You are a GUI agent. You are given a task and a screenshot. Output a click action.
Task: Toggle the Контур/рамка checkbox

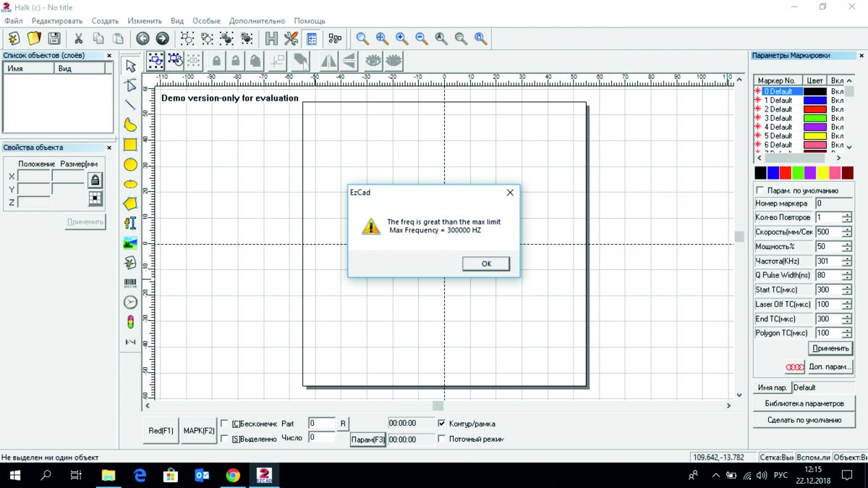tap(442, 424)
